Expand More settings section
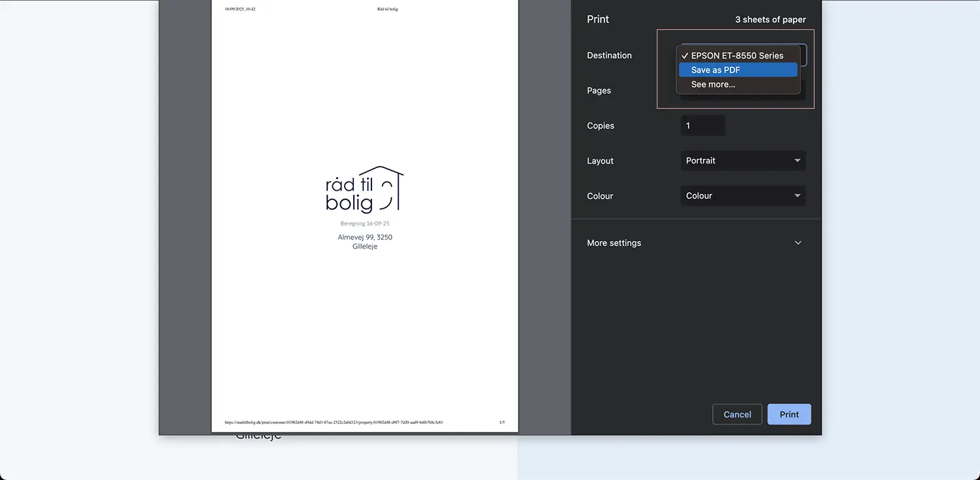The width and height of the screenshot is (980, 480). (696, 243)
